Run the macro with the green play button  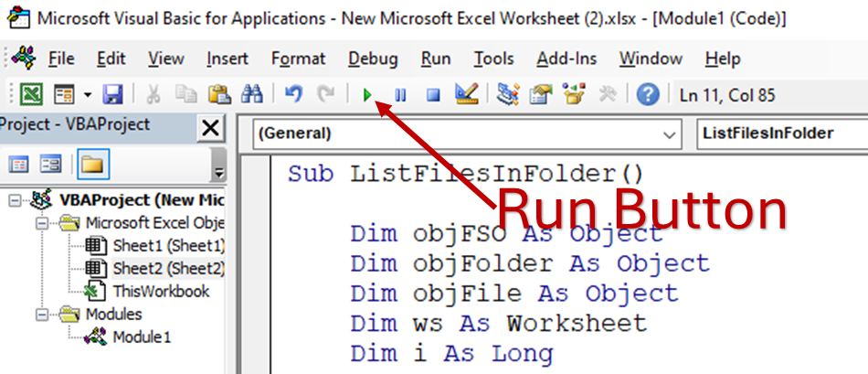366,95
